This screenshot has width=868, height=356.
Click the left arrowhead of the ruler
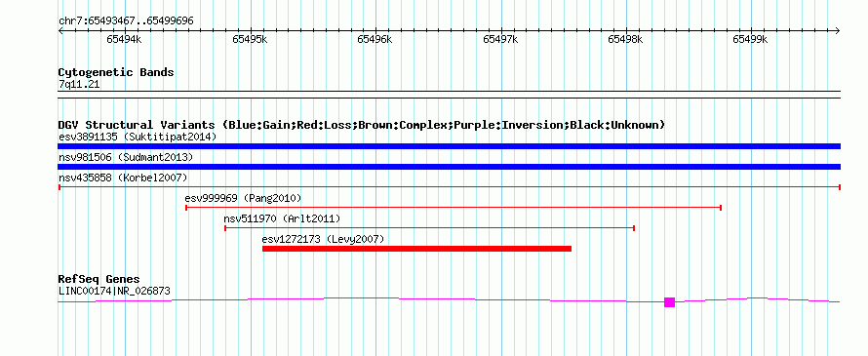60,30
